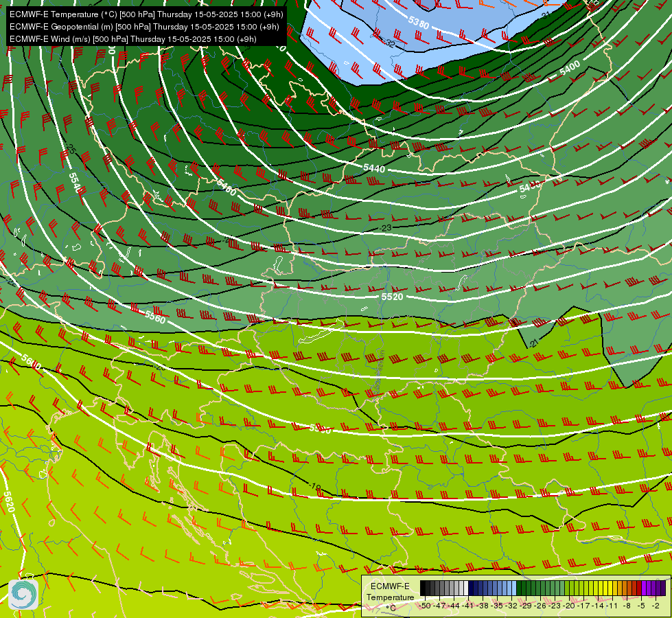Select the ECMWF-E Geopotential header line
The width and height of the screenshot is (672, 618).
pyautogui.click(x=144, y=27)
